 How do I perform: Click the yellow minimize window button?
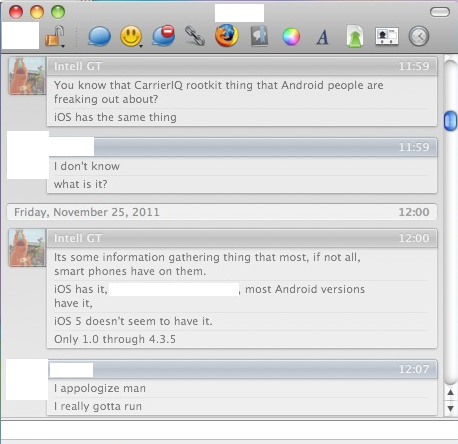37,12
